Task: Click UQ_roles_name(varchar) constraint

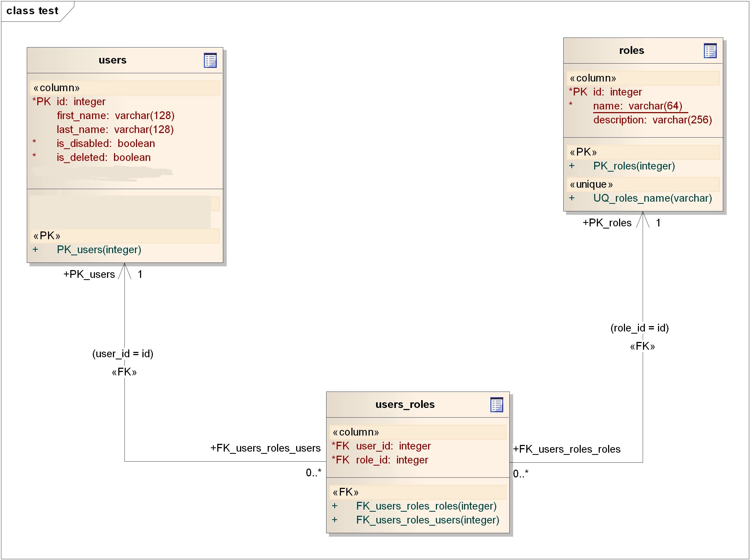Action: [x=652, y=198]
